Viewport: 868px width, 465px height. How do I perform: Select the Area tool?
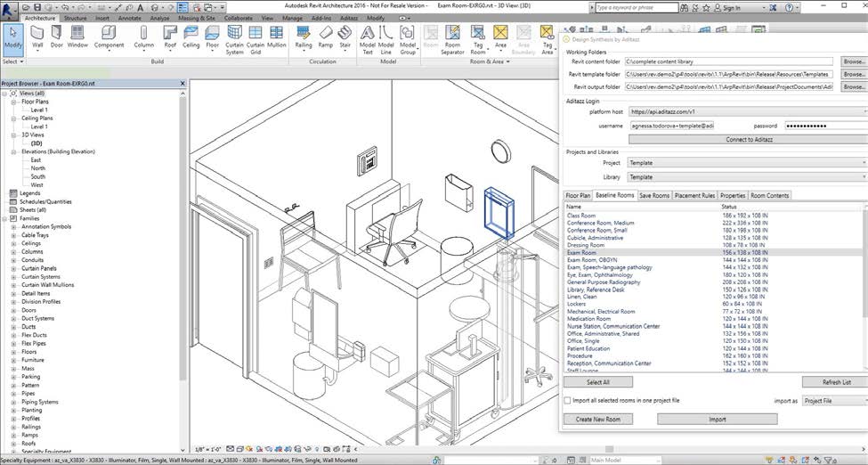click(x=500, y=37)
